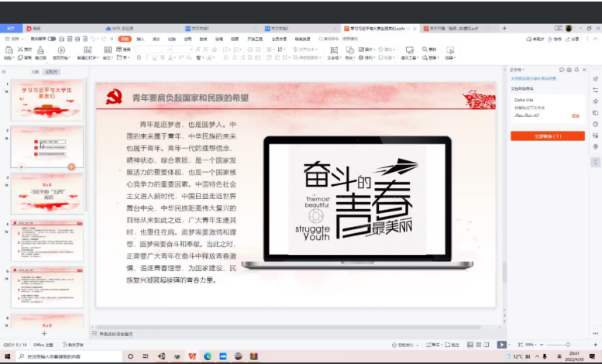Toggle Bold text formatting
602x364 pixels.
(x=139, y=57)
